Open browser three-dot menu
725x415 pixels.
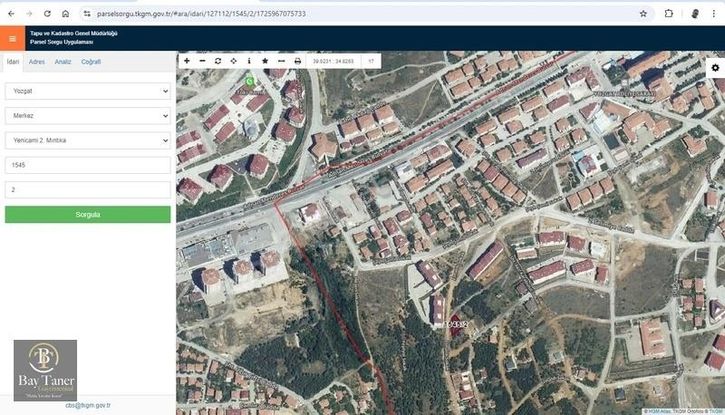714,14
